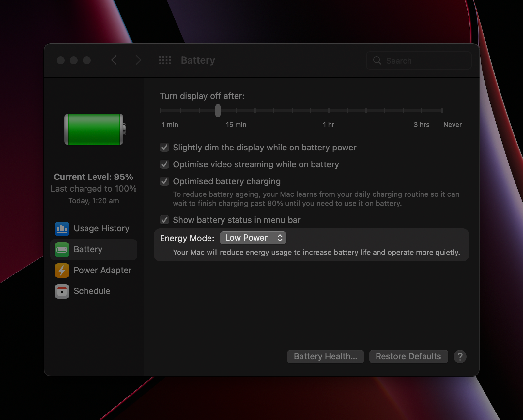Click the Battery Health... button
Viewport: 523px width, 420px height.
coord(325,357)
